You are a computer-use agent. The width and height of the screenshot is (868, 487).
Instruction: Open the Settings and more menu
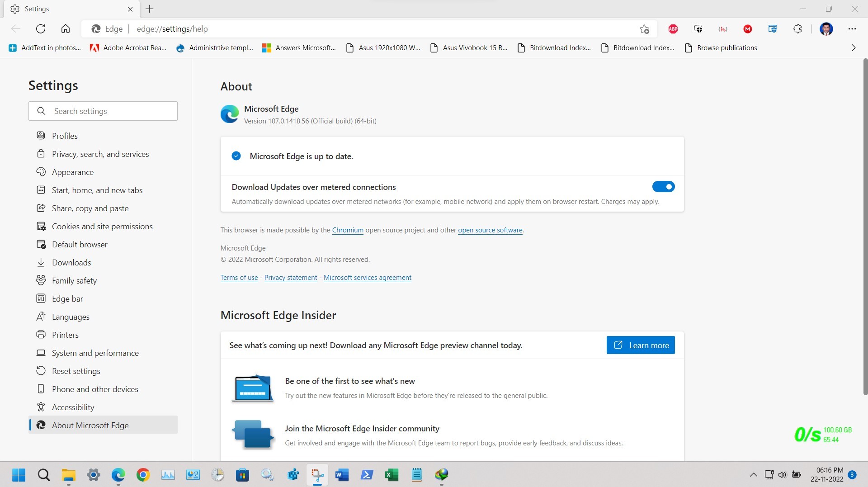853,28
